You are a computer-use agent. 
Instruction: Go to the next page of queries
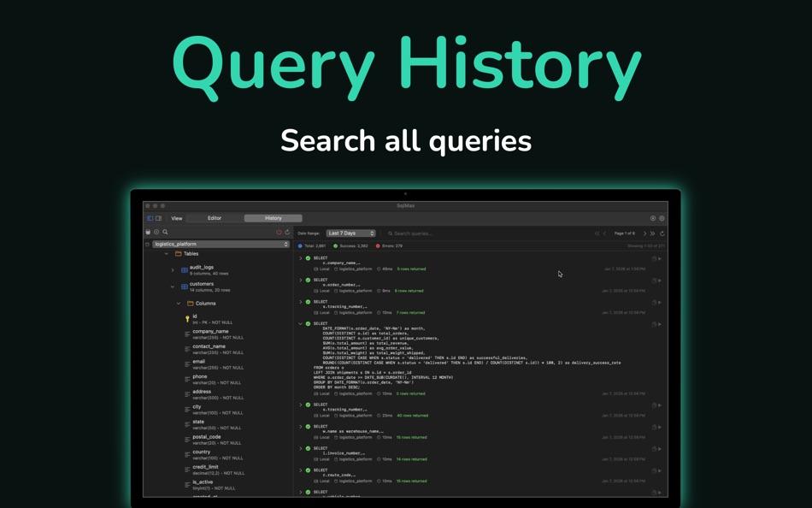(x=645, y=233)
